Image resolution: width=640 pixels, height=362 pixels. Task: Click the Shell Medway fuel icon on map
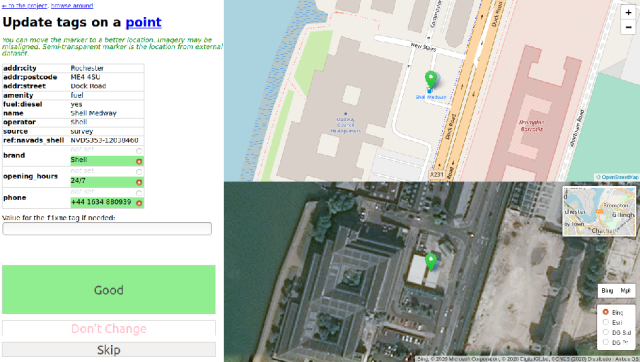point(429,90)
